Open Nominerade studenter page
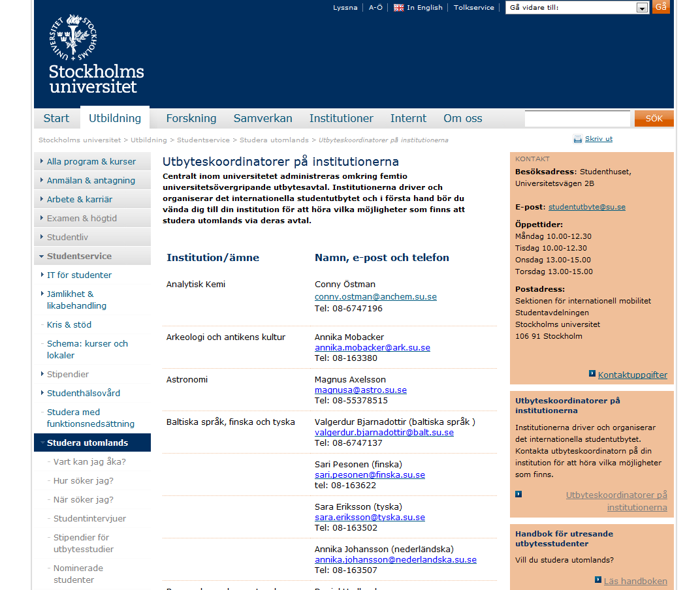 (78, 574)
